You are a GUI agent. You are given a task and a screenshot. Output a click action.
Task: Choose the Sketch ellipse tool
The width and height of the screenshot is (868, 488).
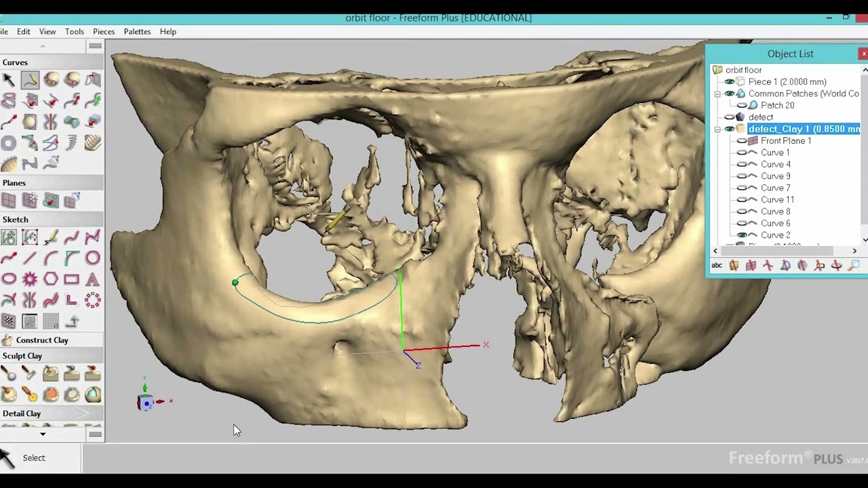[x=9, y=279]
